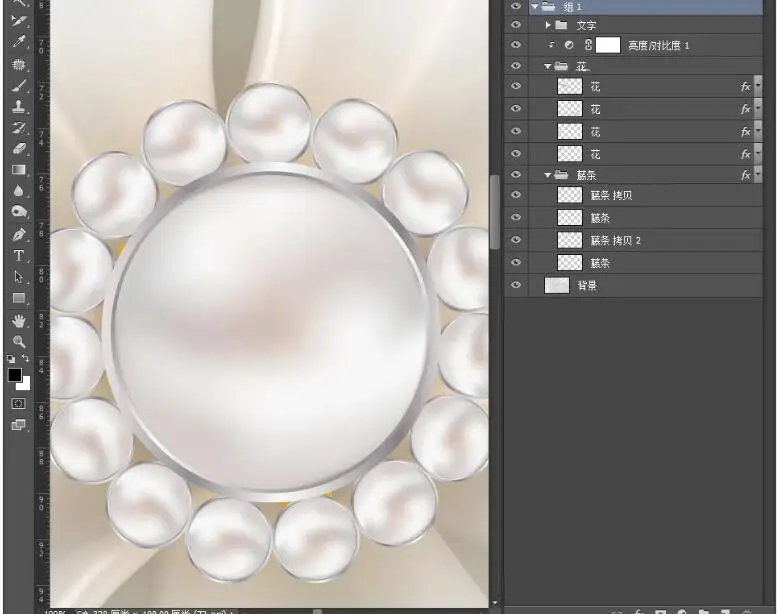Click the 背景 layer thumbnail
The width and height of the screenshot is (777, 614).
pyautogui.click(x=557, y=285)
